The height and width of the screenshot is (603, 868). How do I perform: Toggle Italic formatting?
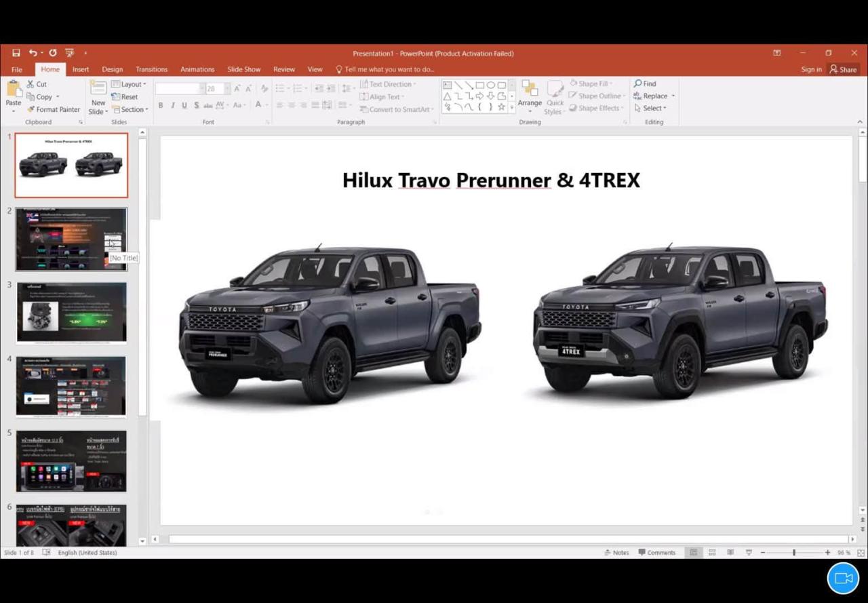[173, 105]
